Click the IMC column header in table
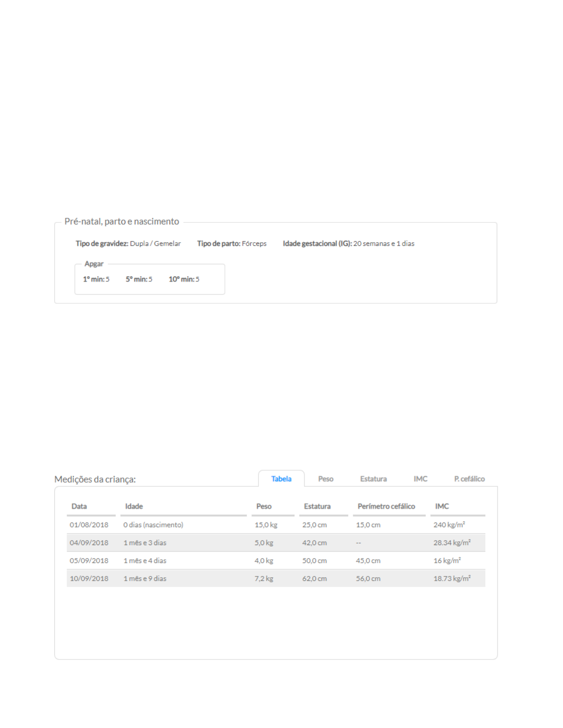This screenshot has width=563, height=728. (442, 506)
